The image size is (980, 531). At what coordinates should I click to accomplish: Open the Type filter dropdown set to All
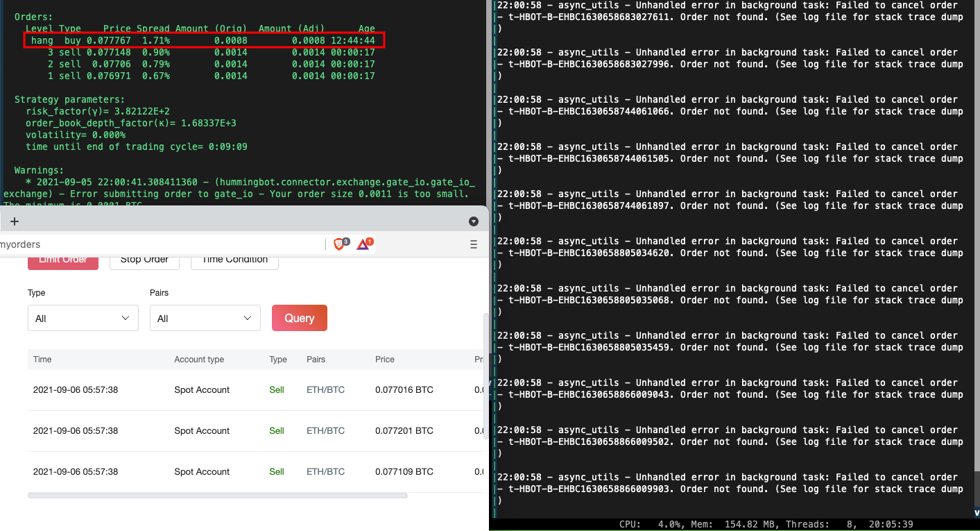pyautogui.click(x=83, y=317)
